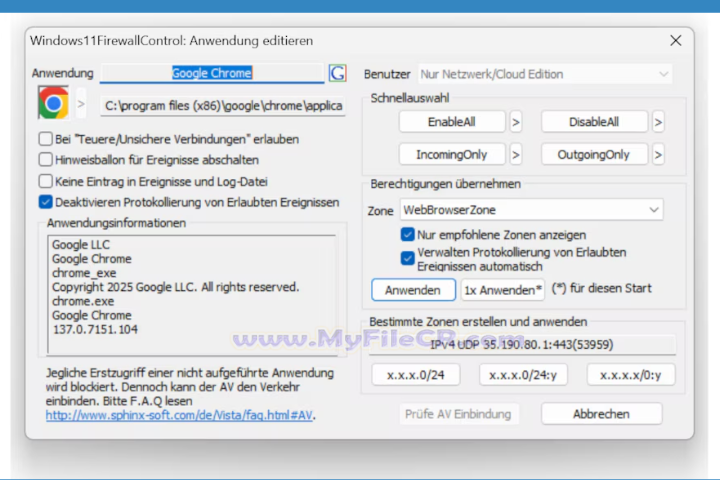Viewport: 720px width, 480px height.
Task: Click the x.x.x.x/0:y zone button
Action: point(631,375)
